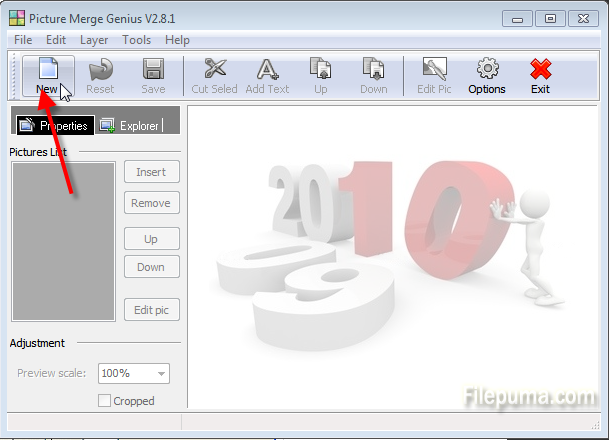
Task: Select the Add Text tool
Action: point(267,69)
